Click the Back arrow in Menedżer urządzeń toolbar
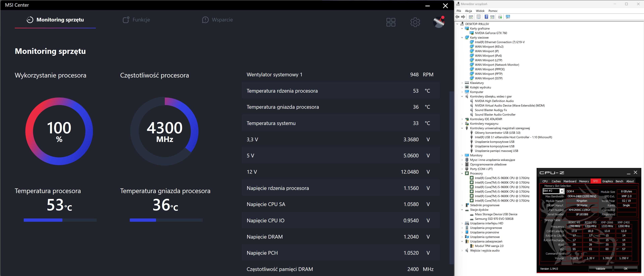 458,17
